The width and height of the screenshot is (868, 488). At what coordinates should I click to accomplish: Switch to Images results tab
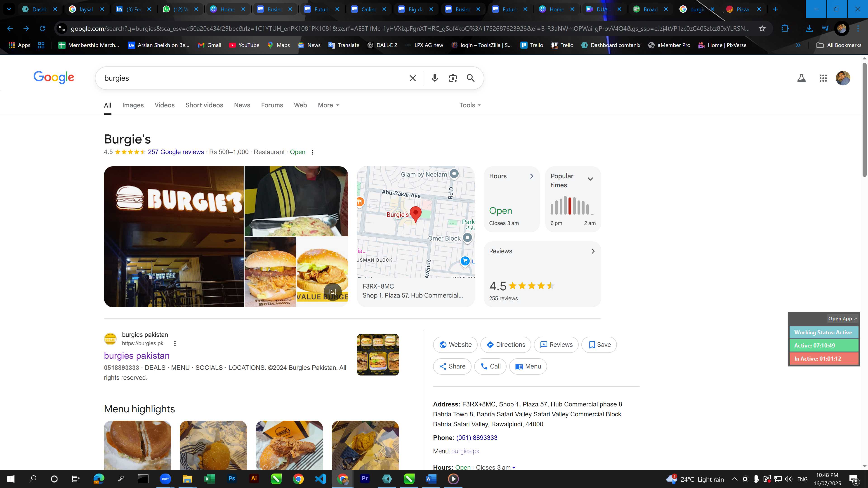click(x=133, y=105)
